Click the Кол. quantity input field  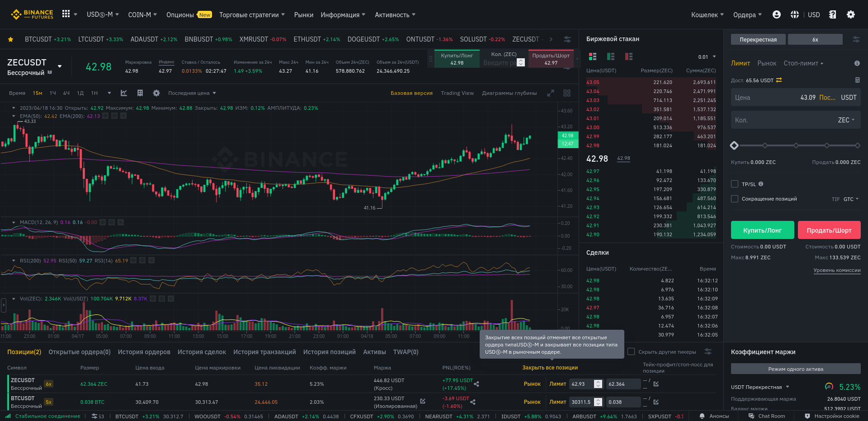point(796,120)
